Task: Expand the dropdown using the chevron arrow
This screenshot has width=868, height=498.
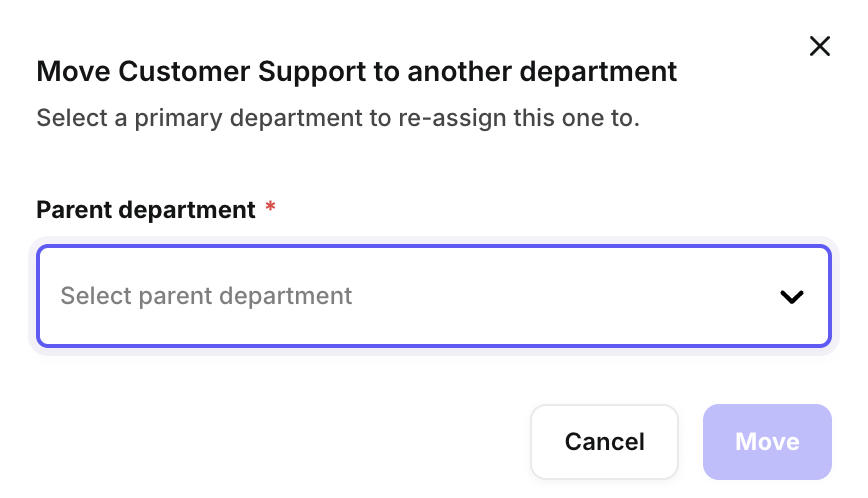Action: click(792, 297)
